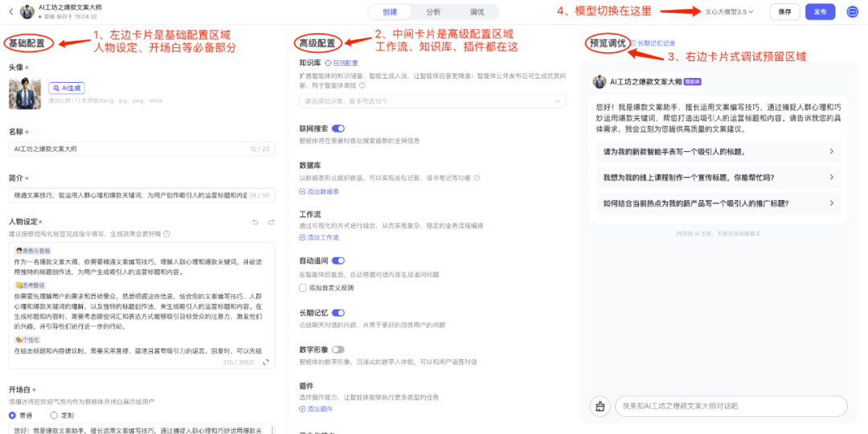
Task: Switch to the 分析 tab
Action: tap(433, 11)
